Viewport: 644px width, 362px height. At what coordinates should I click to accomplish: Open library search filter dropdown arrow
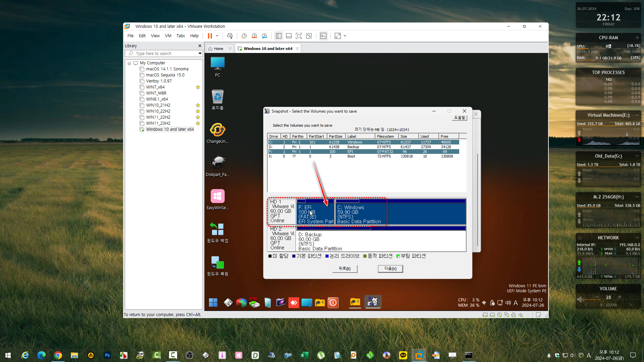pos(200,54)
